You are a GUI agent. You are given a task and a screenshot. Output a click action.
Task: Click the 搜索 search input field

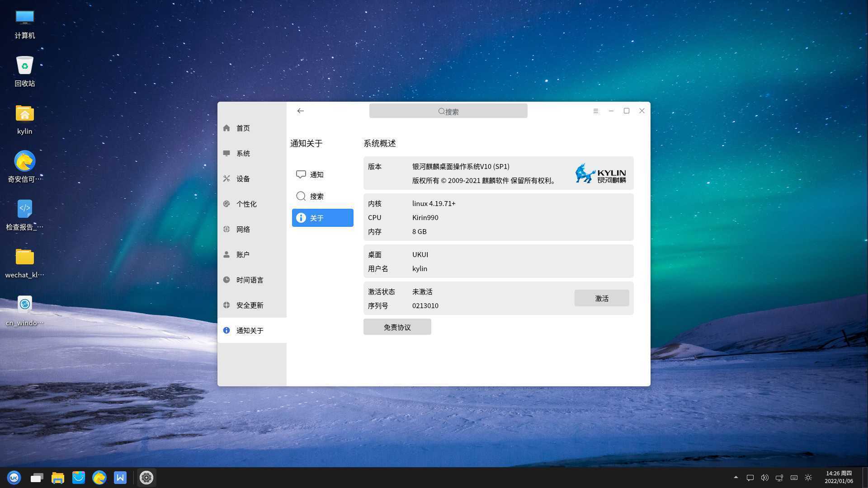coord(448,111)
